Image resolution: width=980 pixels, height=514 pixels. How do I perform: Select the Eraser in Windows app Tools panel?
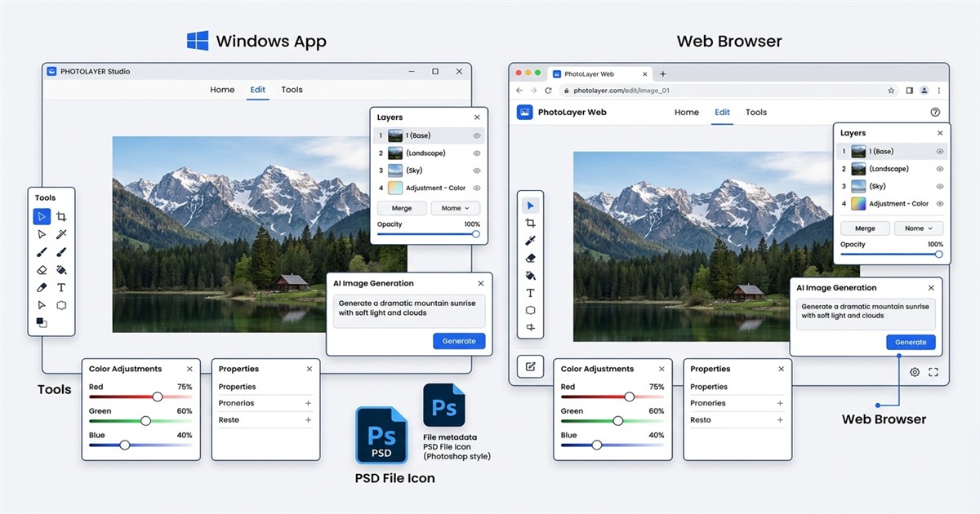click(42, 270)
